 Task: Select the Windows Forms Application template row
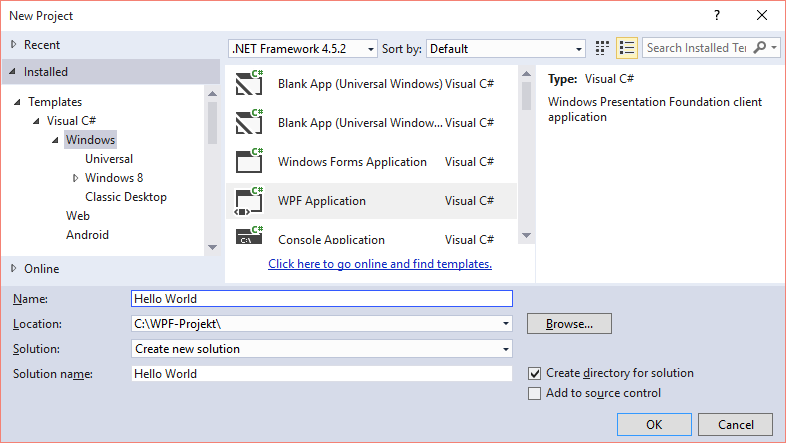(371, 161)
